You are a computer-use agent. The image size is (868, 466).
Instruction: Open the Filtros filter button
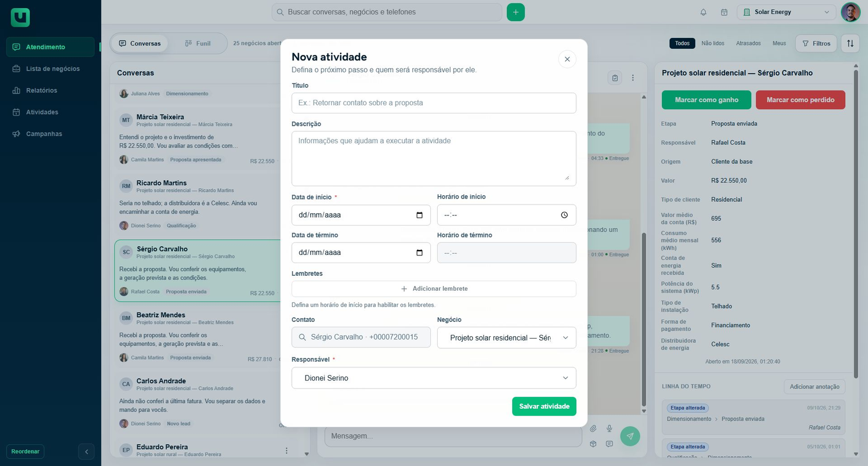click(x=816, y=43)
